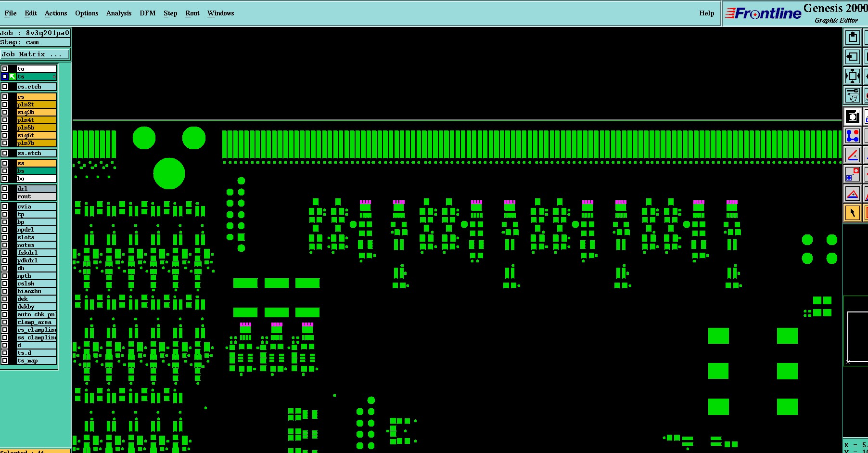Click the Frontline Genesis 2000 logo
This screenshot has width=868, height=453.
796,13
